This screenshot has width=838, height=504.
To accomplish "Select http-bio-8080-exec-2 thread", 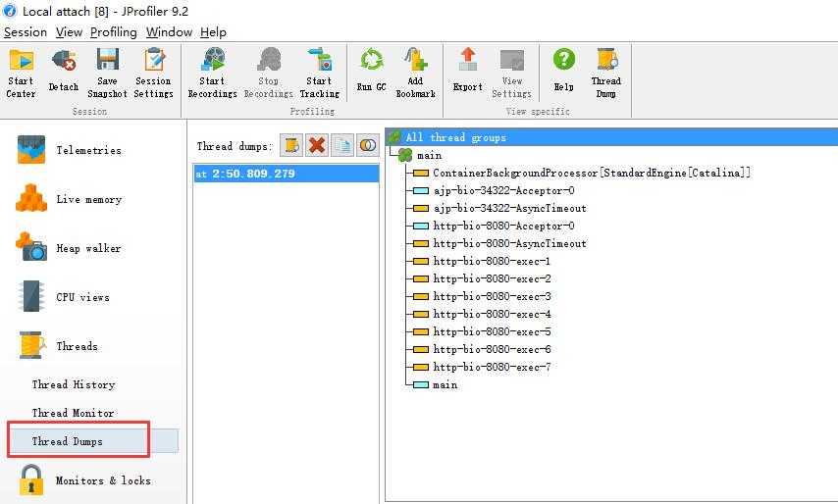I will [482, 278].
